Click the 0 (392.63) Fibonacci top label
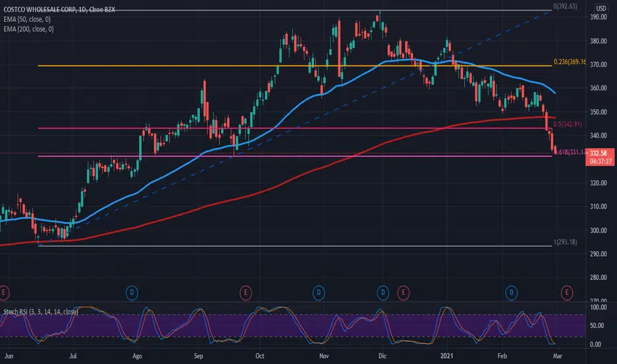The width and height of the screenshot is (617, 364). click(565, 7)
